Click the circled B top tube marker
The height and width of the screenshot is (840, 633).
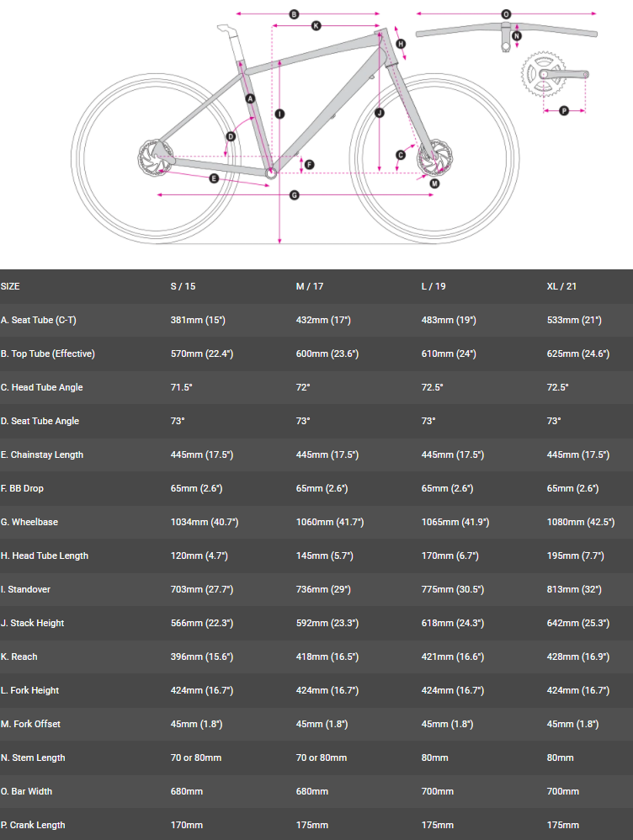point(294,14)
